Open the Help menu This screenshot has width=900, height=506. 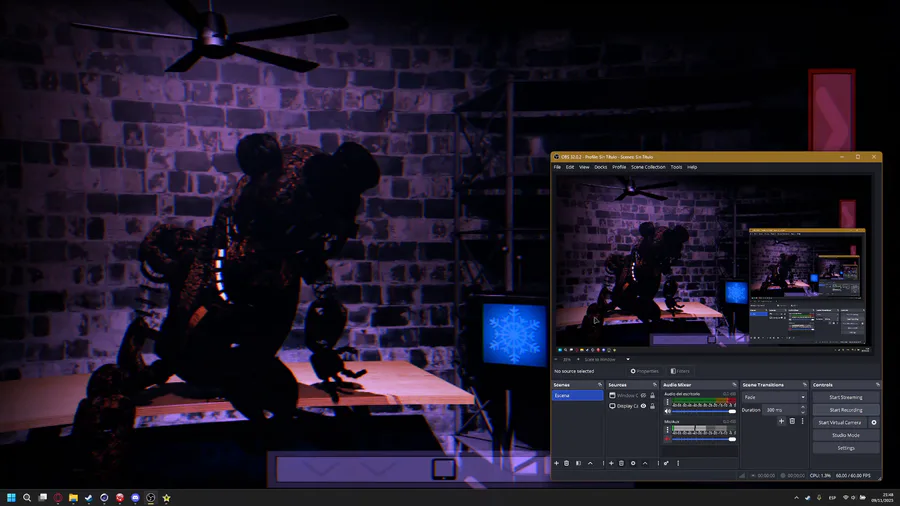[692, 167]
